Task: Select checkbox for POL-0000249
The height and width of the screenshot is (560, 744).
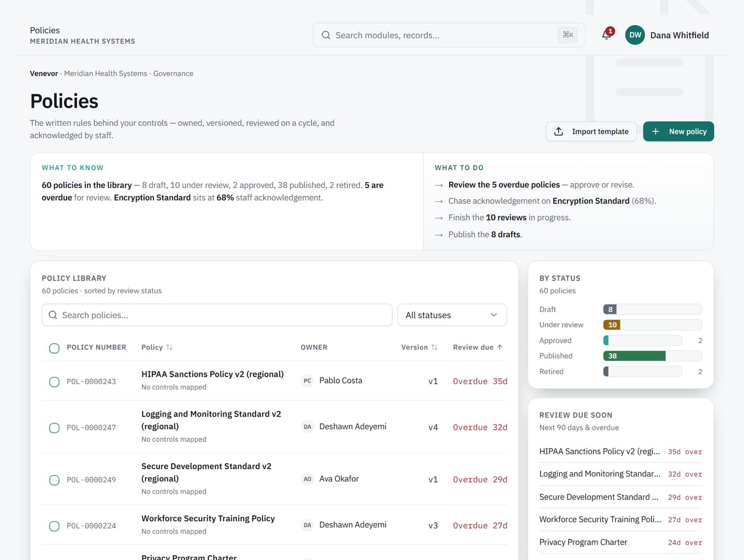Action: [54, 480]
